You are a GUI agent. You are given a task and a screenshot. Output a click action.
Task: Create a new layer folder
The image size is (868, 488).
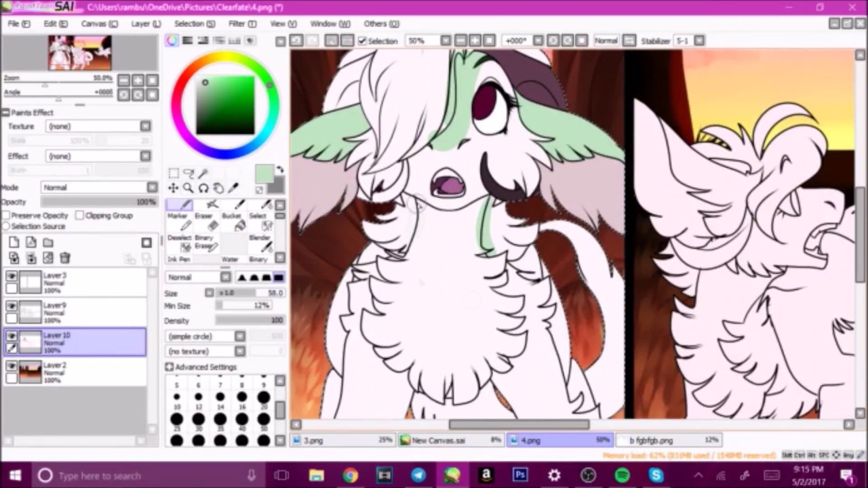(x=48, y=243)
